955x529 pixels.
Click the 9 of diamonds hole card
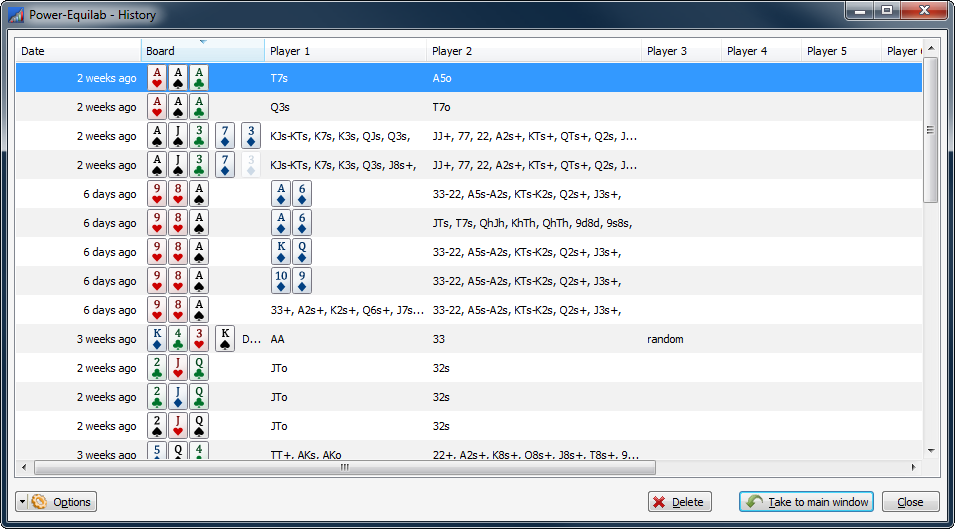[x=302, y=281]
